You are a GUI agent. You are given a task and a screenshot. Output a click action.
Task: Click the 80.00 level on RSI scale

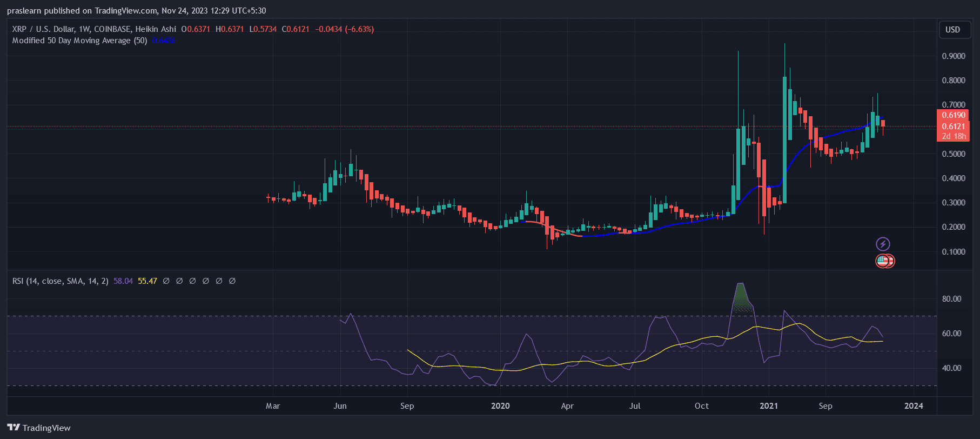coord(951,299)
